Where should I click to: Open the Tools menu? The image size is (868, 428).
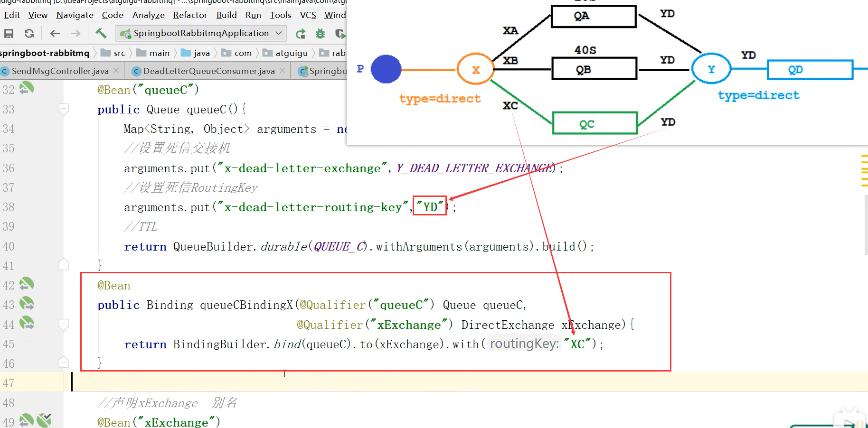click(x=281, y=15)
